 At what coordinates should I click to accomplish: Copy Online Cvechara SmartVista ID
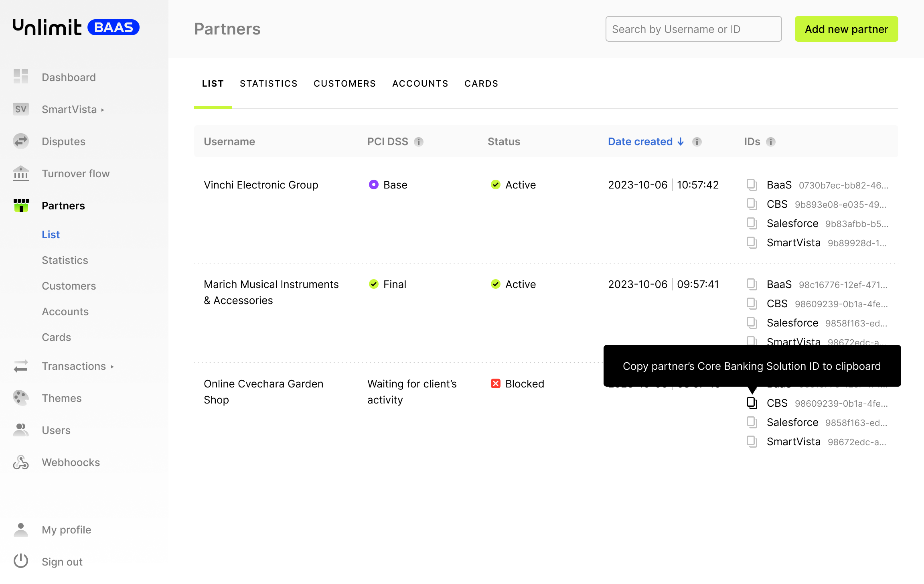pyautogui.click(x=752, y=442)
